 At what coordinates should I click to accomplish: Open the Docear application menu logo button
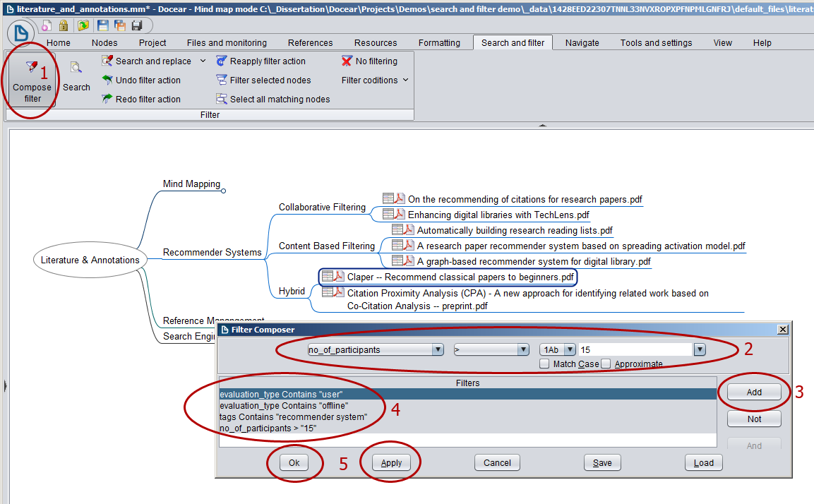[x=20, y=33]
